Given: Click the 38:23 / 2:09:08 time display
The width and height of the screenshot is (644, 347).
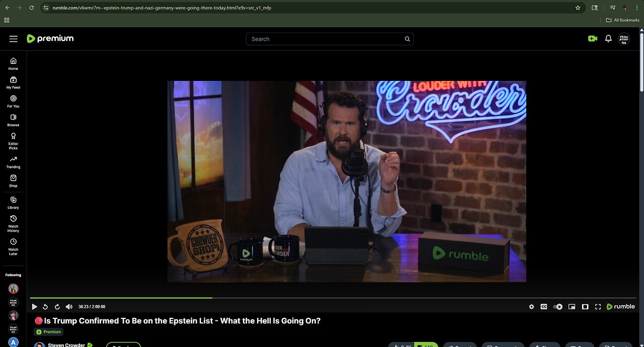Looking at the screenshot, I should 92,307.
